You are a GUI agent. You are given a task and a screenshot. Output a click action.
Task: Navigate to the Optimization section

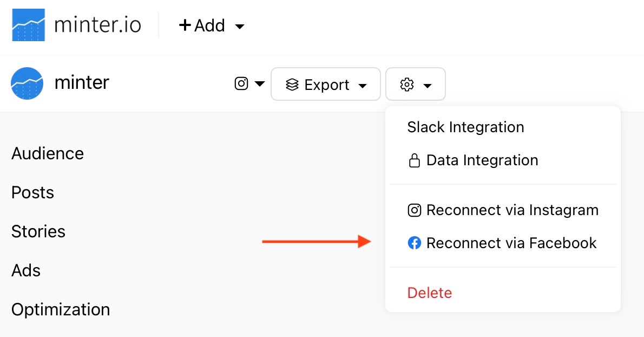point(61,309)
